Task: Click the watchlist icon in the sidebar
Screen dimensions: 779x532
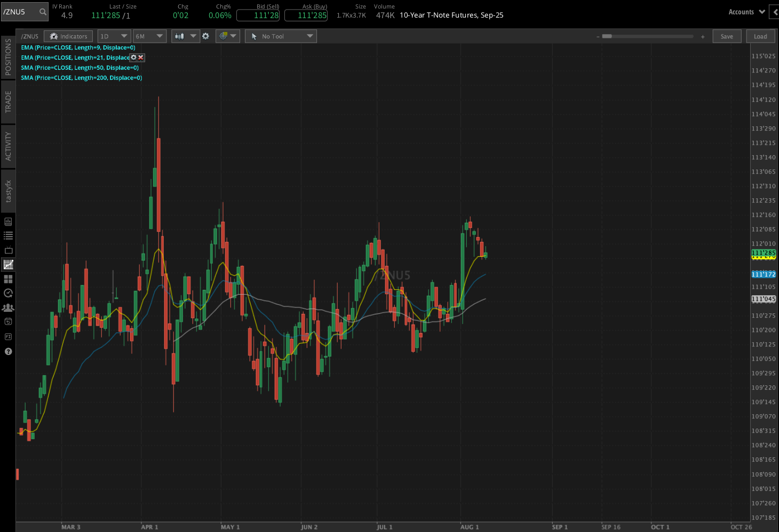Action: coord(8,236)
